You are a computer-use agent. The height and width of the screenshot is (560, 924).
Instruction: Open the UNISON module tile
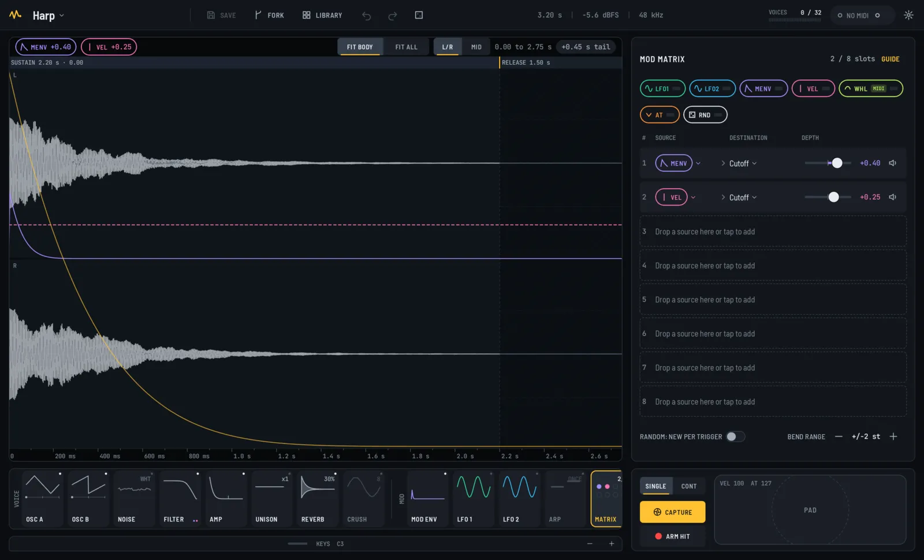(x=272, y=499)
